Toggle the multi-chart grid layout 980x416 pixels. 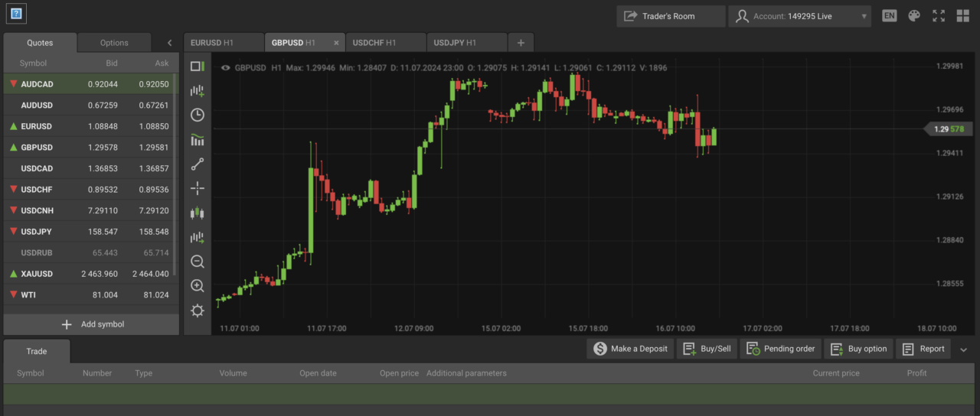point(963,15)
